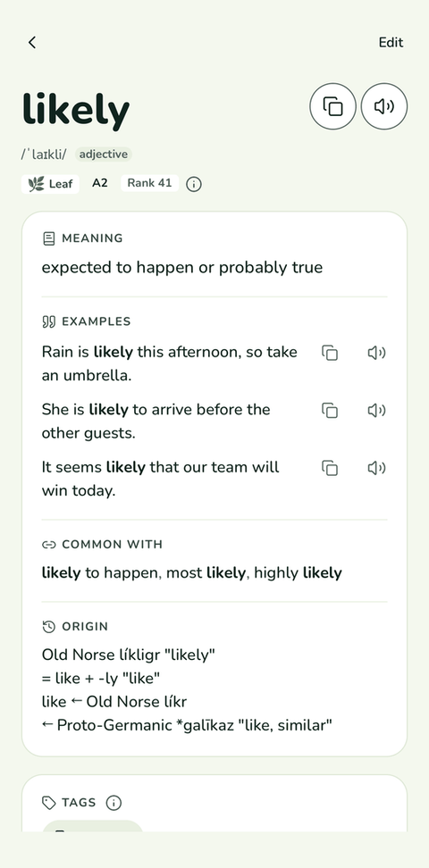Copy the 'our team will win' example

pyautogui.click(x=330, y=468)
